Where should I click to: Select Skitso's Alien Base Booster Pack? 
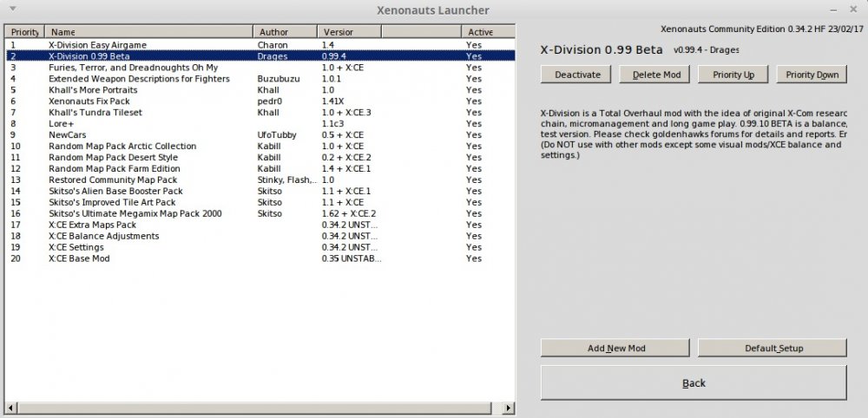pyautogui.click(x=260, y=191)
